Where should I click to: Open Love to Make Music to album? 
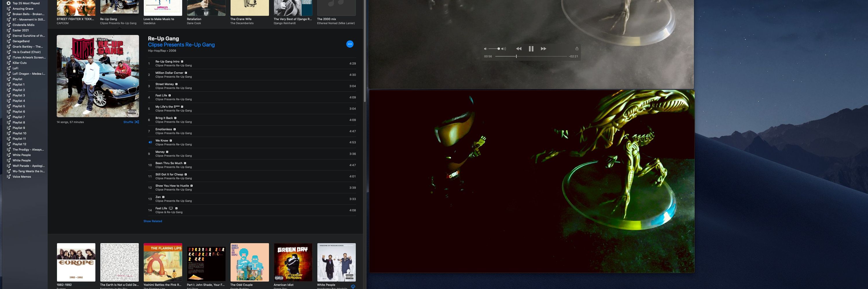pos(163,8)
